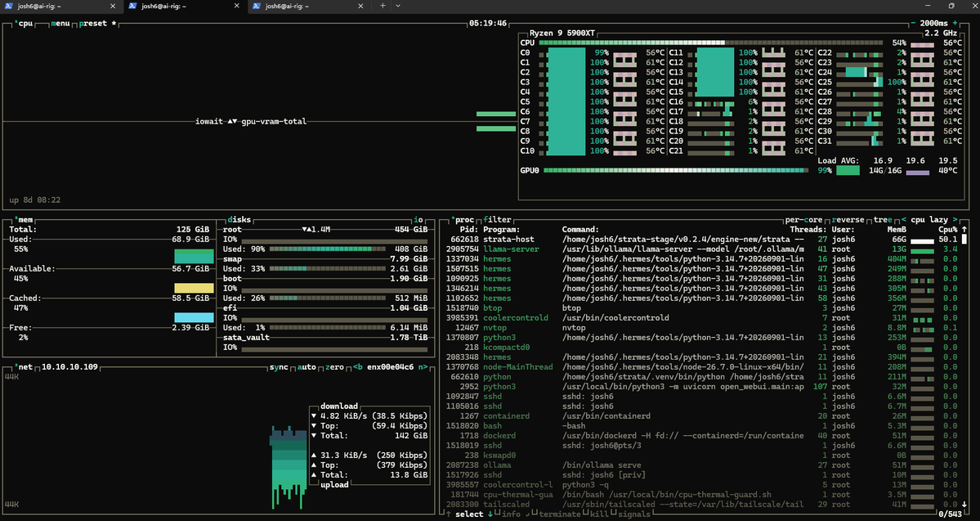
Task: Select the containerd process row
Action: point(702,416)
